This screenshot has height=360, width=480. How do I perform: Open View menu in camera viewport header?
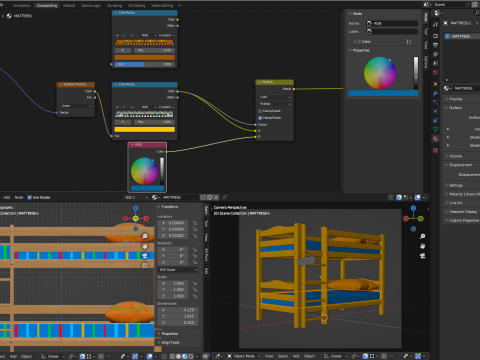point(269,356)
